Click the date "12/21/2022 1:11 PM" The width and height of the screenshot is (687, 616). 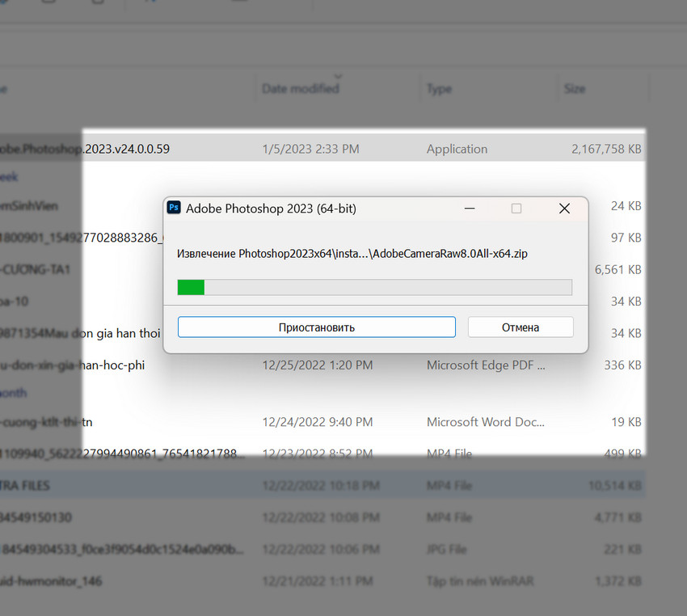click(x=317, y=581)
